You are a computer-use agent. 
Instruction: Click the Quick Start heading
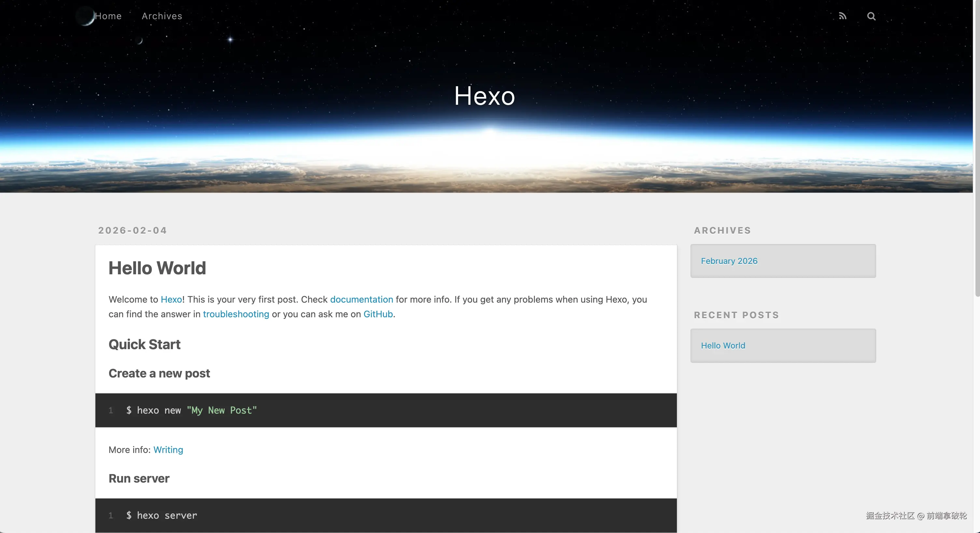click(x=145, y=345)
